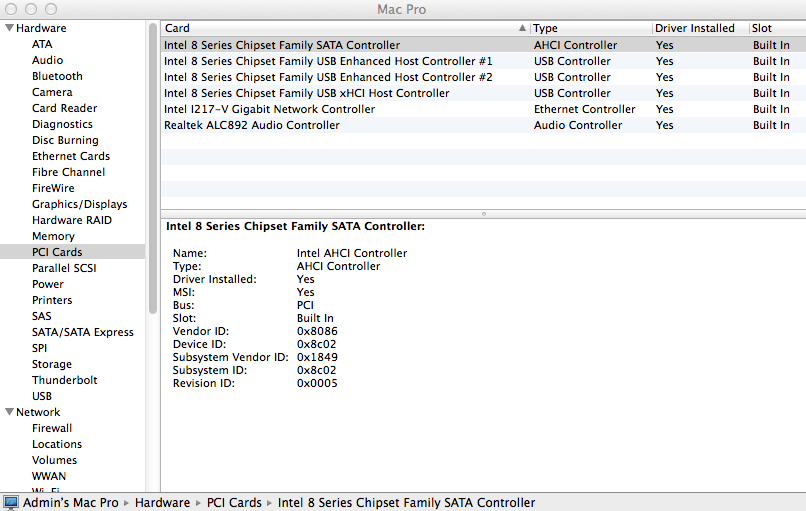Click the AHCI Controller type cell in table

coord(575,45)
